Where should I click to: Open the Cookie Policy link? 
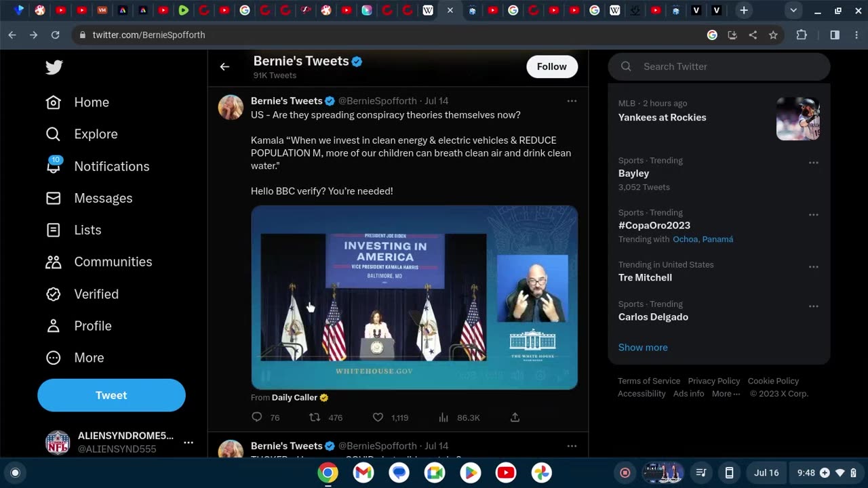coord(774,381)
